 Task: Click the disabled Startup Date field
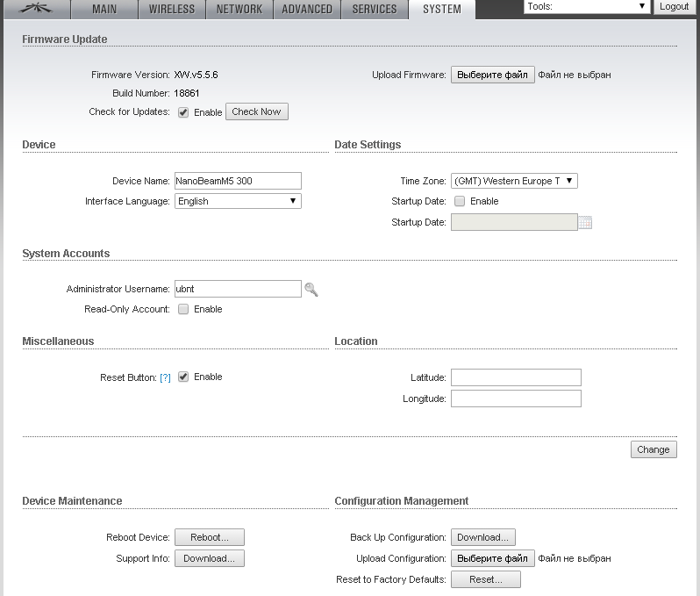pos(514,222)
